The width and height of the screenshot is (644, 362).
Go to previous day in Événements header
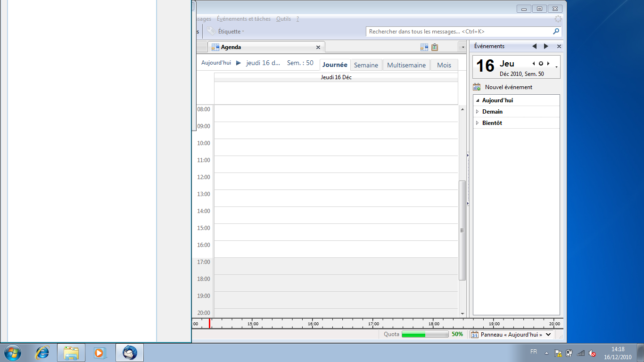pyautogui.click(x=534, y=46)
